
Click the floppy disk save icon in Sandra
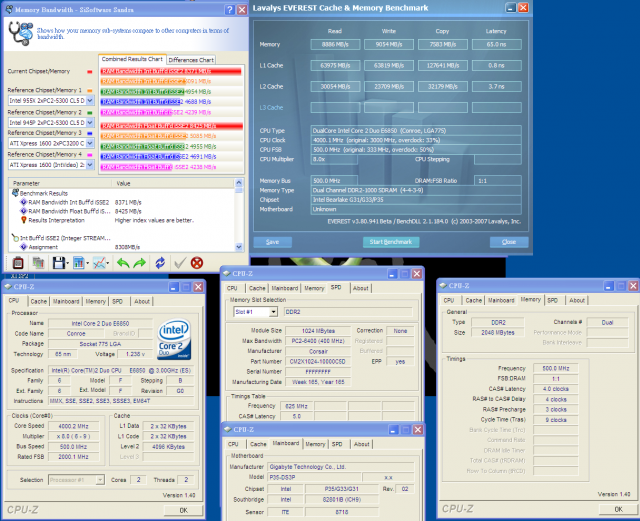click(59, 263)
